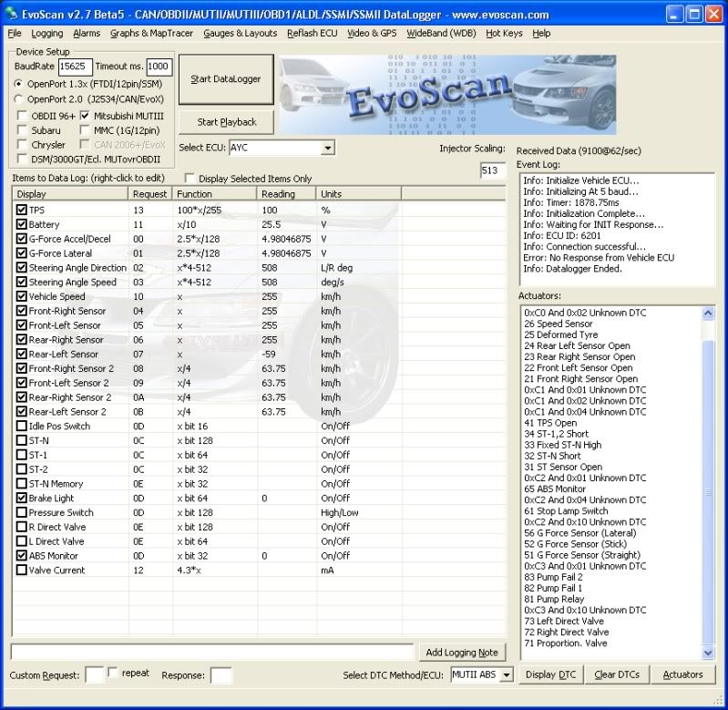Open the Select ECU dropdown
The image size is (728, 710).
[x=328, y=149]
